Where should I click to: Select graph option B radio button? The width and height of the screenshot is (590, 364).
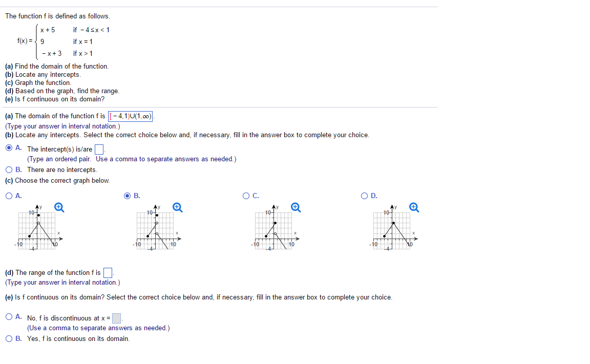tap(128, 196)
